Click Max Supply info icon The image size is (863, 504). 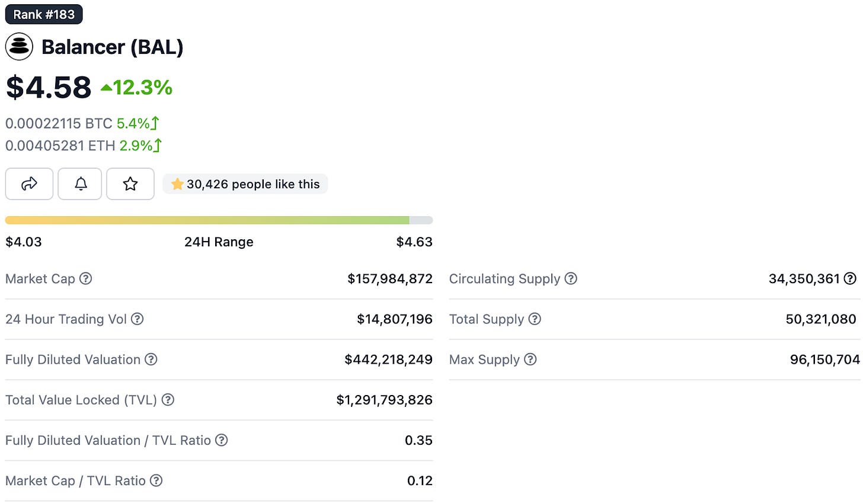pos(530,359)
